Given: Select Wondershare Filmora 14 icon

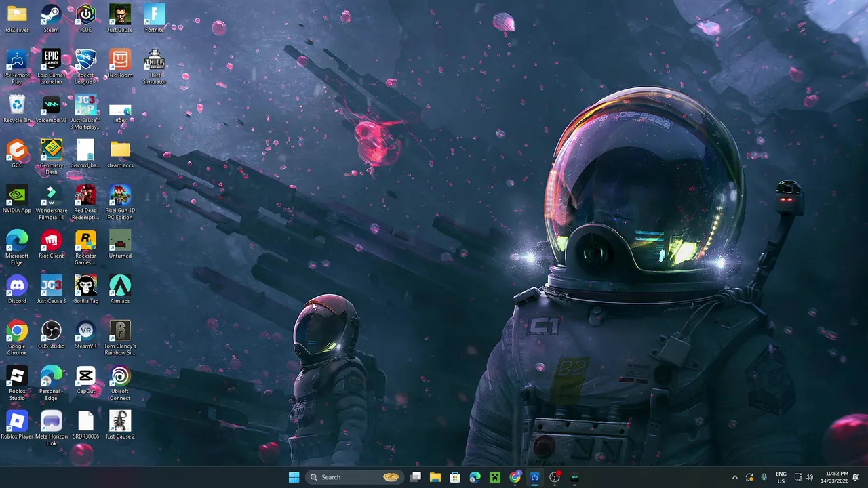Looking at the screenshot, I should coord(51,203).
